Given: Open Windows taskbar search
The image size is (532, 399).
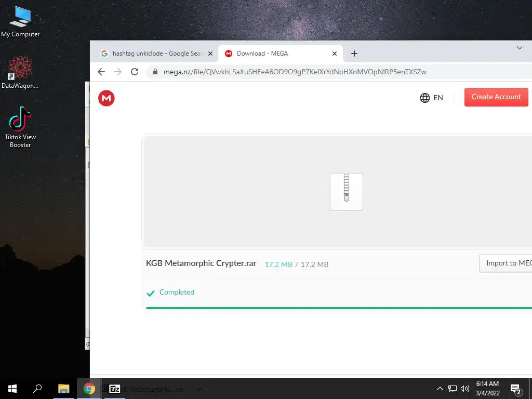Looking at the screenshot, I should point(37,389).
